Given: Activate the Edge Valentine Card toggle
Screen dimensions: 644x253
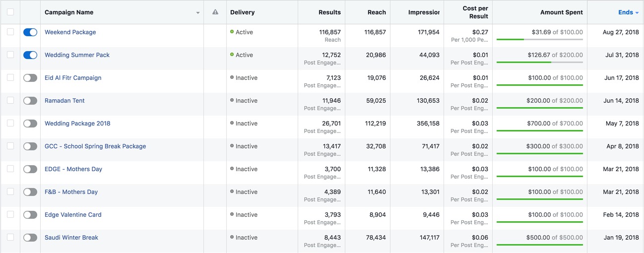Looking at the screenshot, I should click(x=30, y=215).
